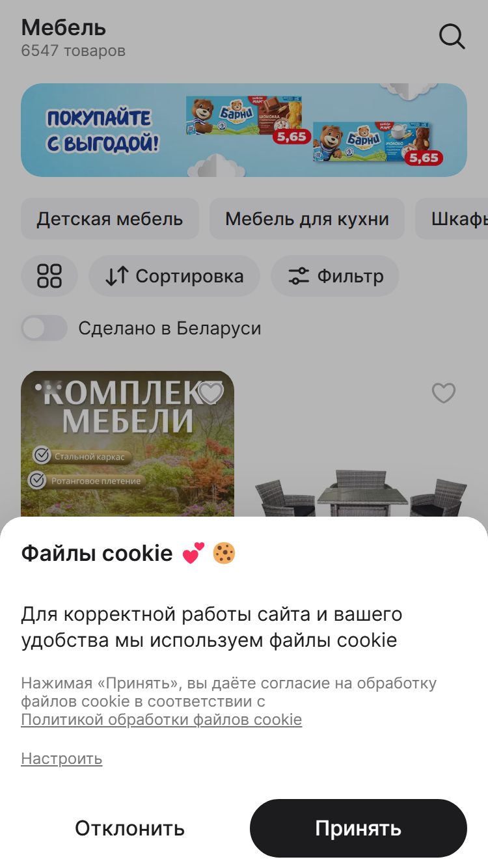Open Политикой обработки файлов cookie link
This screenshot has width=488, height=868.
(x=161, y=720)
